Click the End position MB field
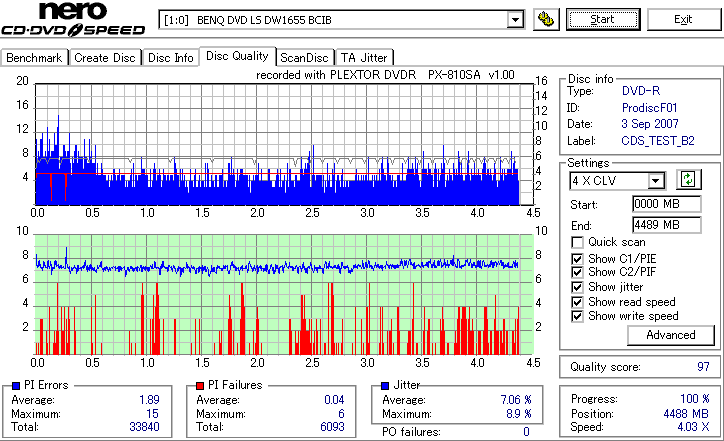Viewport: 724px width, 441px height. click(x=667, y=225)
